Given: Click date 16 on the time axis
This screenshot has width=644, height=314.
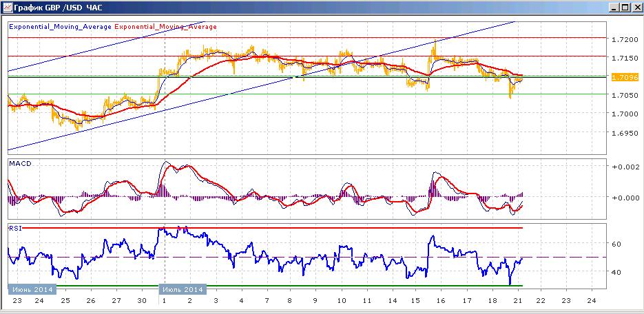Looking at the screenshot, I should click(441, 300).
